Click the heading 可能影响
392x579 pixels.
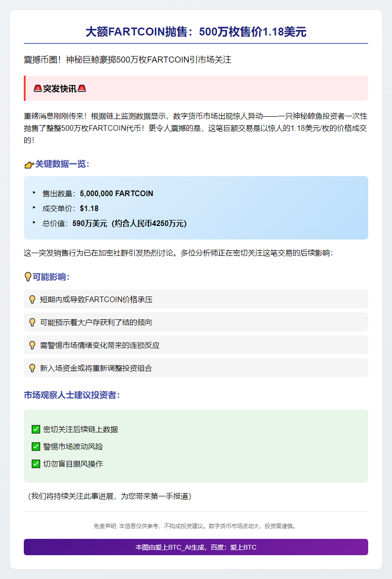tap(51, 277)
